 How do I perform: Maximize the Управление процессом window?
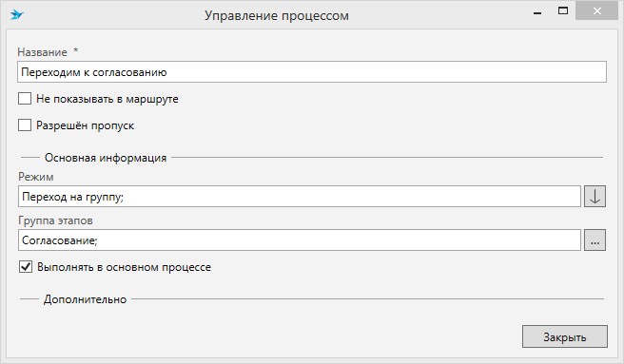point(563,11)
